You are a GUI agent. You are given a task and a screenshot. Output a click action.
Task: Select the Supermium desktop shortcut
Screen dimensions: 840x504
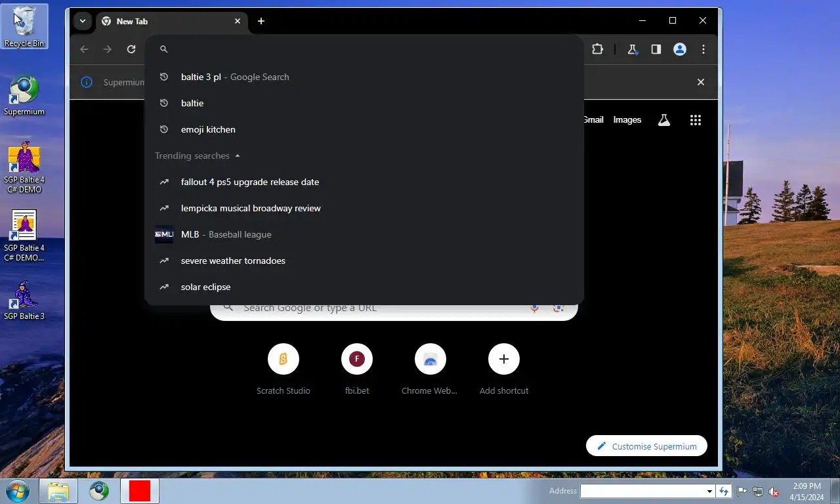[x=24, y=96]
